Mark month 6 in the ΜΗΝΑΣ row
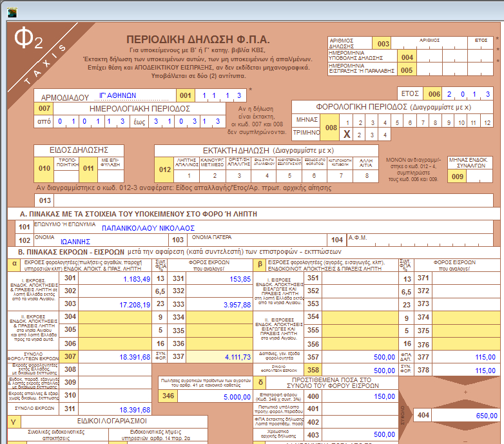This screenshot has width=504, height=444. 410,121
